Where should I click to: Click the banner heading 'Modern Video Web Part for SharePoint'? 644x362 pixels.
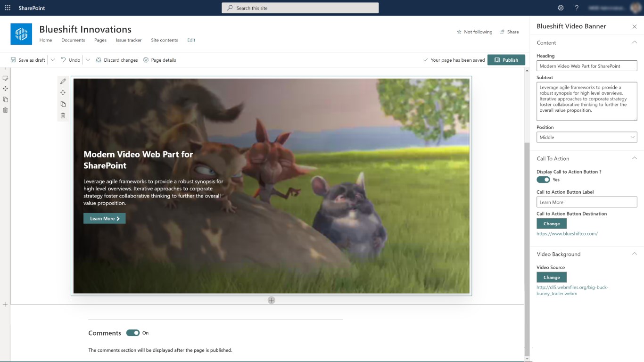point(138,160)
